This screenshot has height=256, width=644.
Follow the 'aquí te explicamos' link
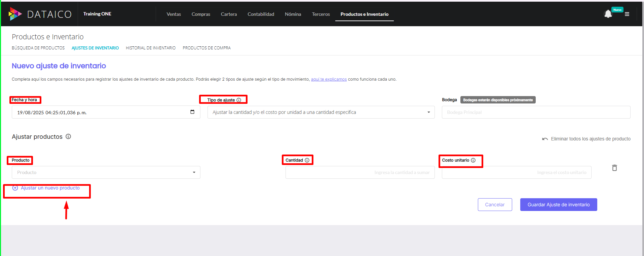tap(329, 79)
